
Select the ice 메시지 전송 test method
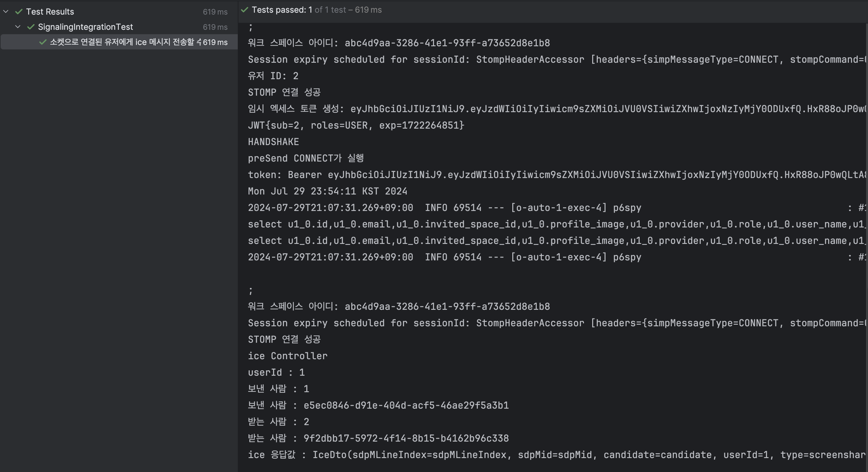pyautogui.click(x=125, y=42)
